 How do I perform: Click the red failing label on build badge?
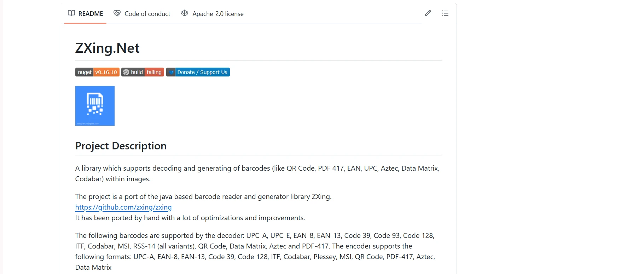[154, 72]
